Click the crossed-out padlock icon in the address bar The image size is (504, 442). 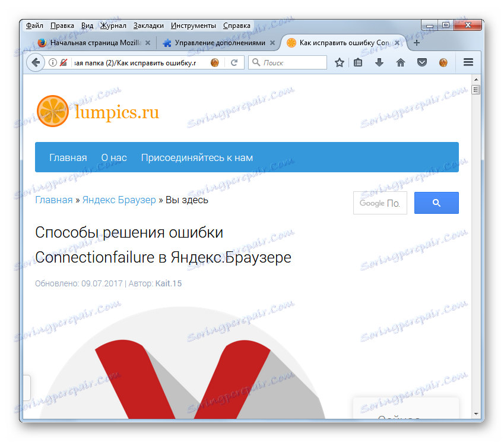[64, 62]
